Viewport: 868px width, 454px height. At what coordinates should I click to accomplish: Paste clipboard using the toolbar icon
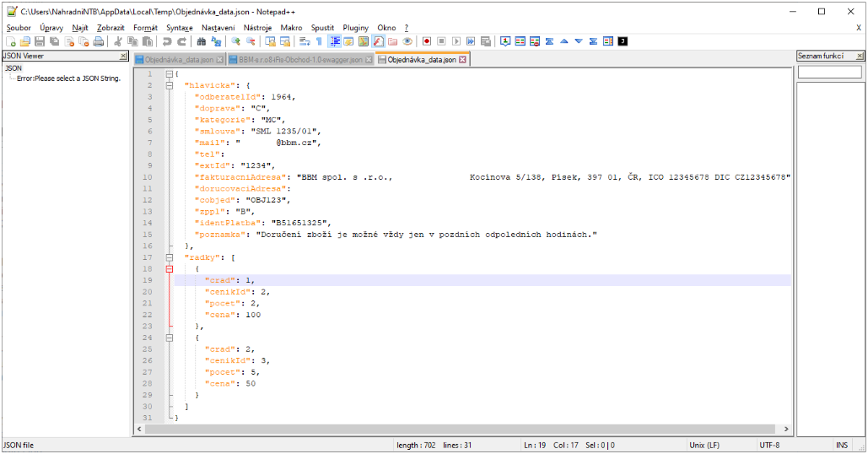148,41
